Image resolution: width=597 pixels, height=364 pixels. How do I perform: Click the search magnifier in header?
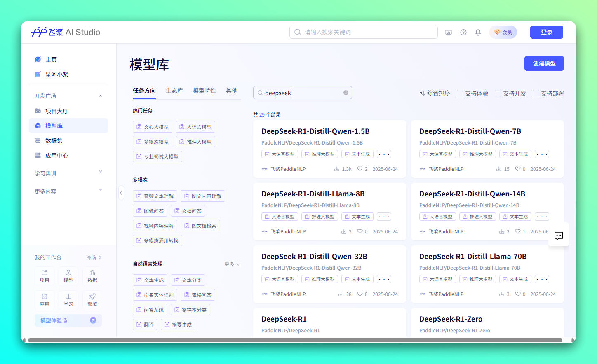298,32
